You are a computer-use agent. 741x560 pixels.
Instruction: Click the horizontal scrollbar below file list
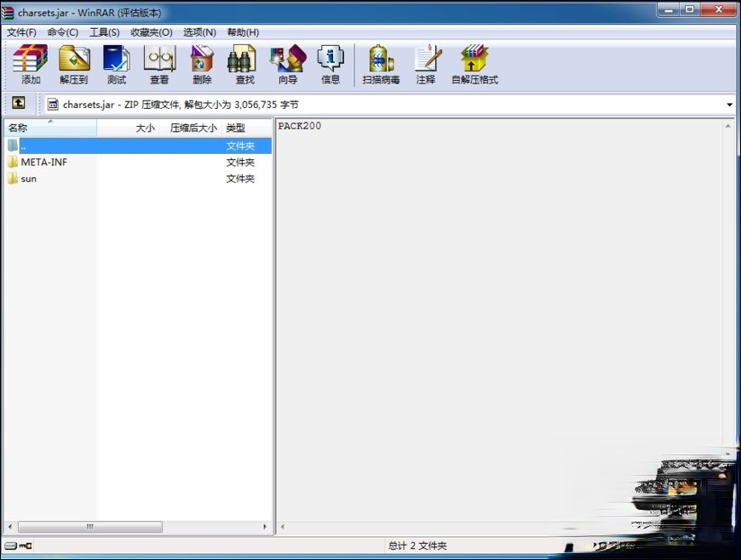91,527
